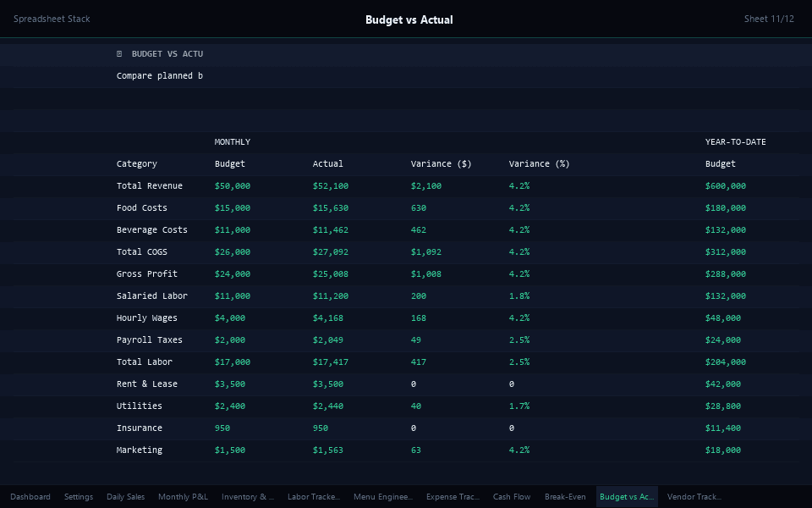
Task: Select the Labor Tracker sheet tab
Action: tap(314, 497)
